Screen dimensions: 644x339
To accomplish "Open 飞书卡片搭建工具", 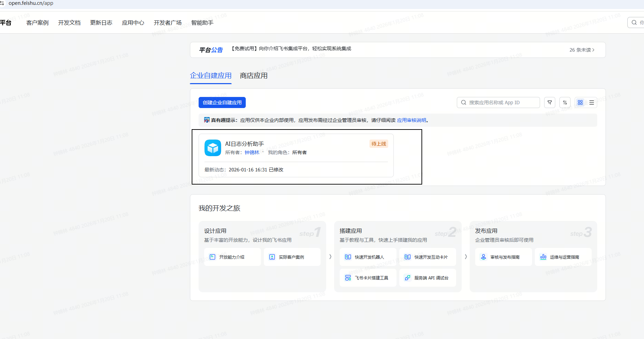I will (x=368, y=278).
